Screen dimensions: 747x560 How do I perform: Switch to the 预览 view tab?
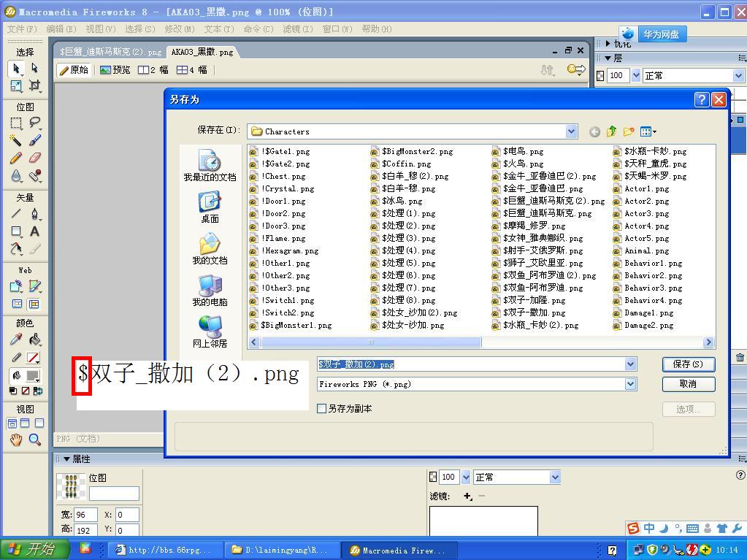(x=115, y=70)
